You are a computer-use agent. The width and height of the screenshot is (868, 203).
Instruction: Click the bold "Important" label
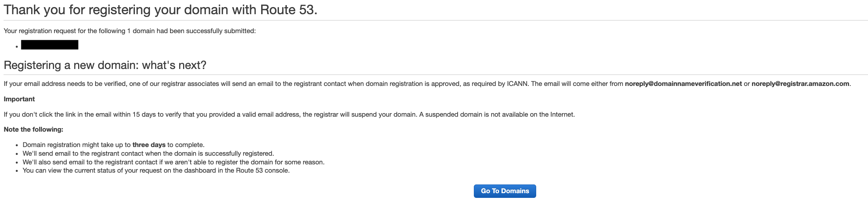tap(19, 99)
